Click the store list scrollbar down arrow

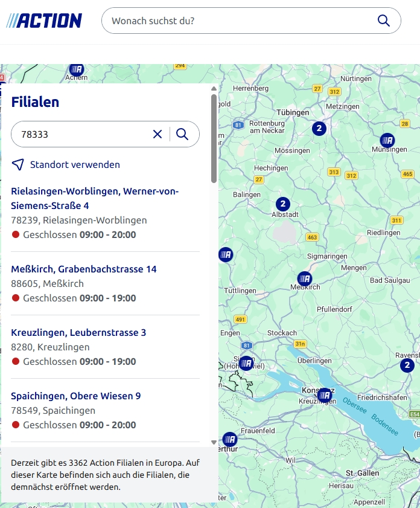coord(214,442)
